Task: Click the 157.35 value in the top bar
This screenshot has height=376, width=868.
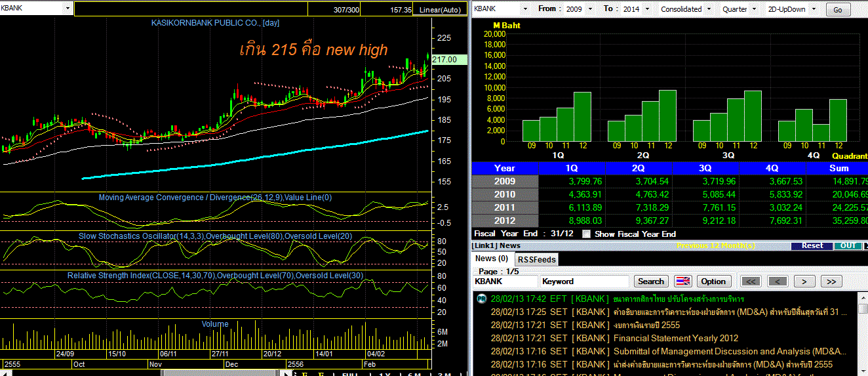Action: click(401, 10)
